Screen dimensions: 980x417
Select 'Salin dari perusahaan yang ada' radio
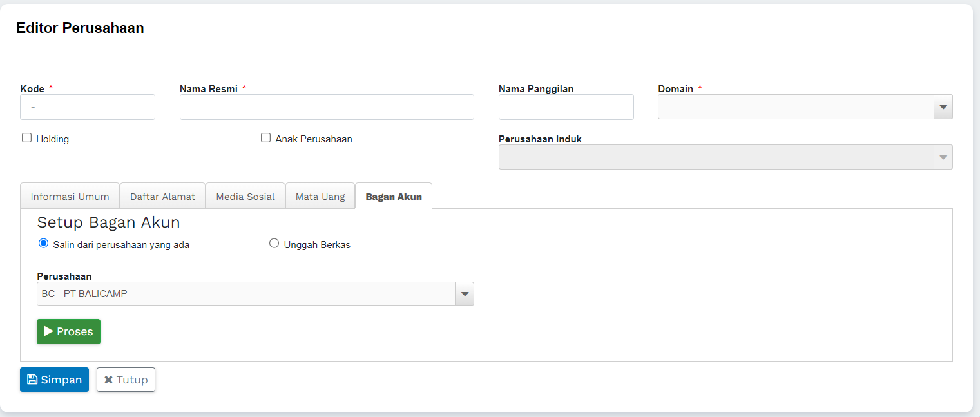pos(44,244)
